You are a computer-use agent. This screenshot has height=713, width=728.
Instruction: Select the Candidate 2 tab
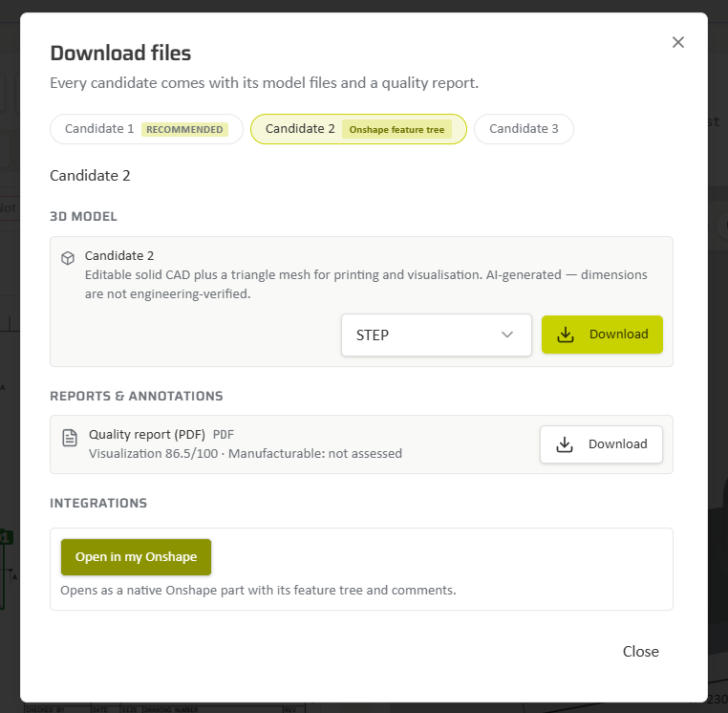(x=358, y=129)
